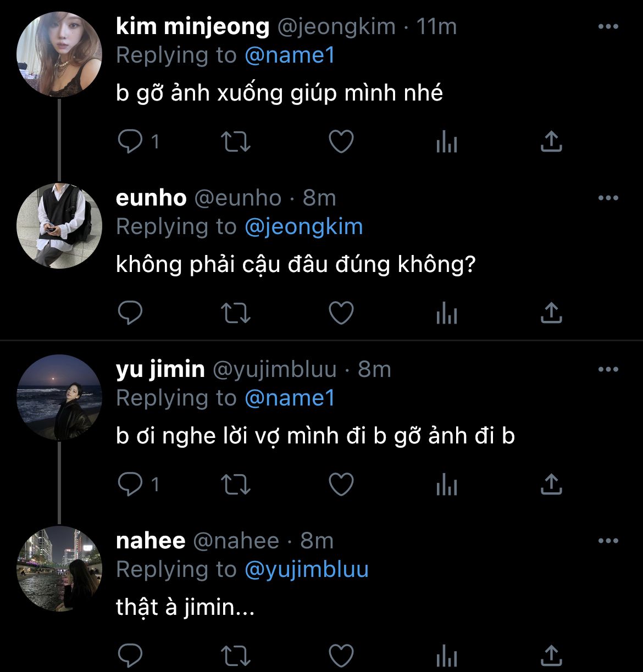Like yu jimin's tweet

(x=341, y=485)
